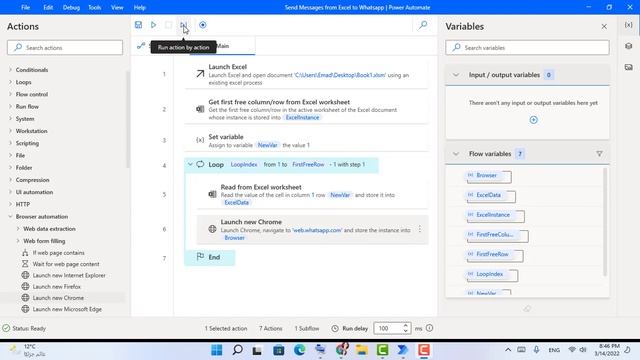
Task: Click the FirstFreeRow flow variable
Action: (492, 254)
